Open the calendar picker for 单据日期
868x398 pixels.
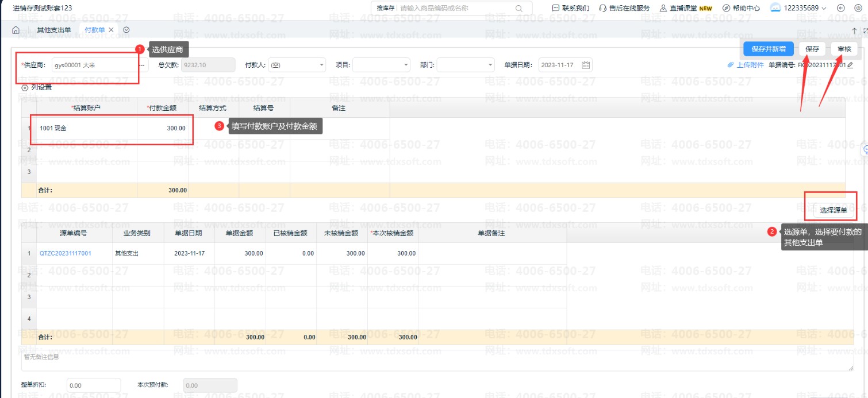[586, 65]
